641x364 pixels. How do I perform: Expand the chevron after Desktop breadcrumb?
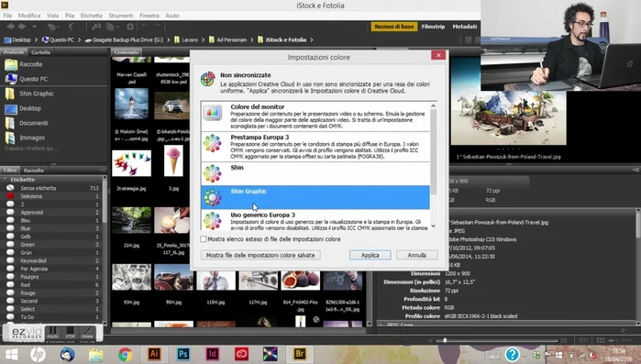tap(36, 40)
